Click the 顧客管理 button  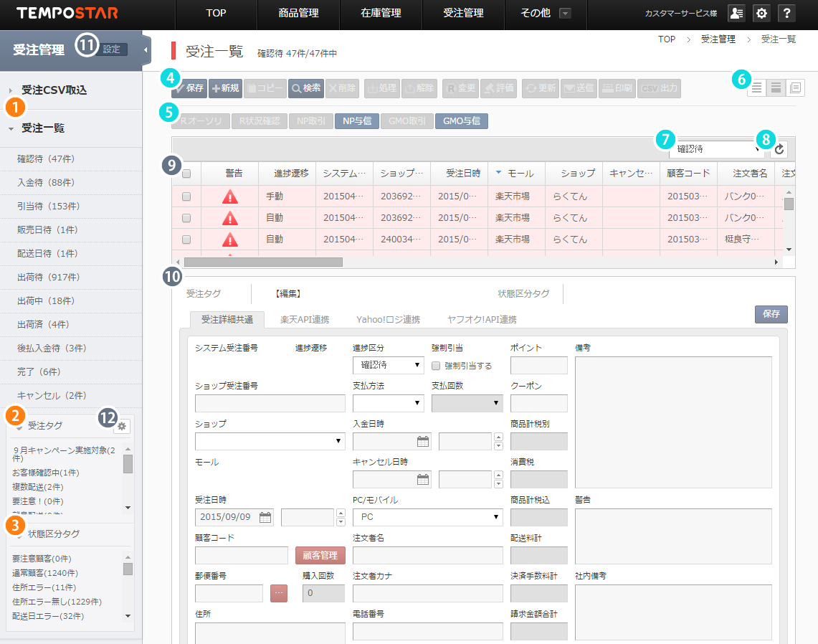(x=320, y=555)
